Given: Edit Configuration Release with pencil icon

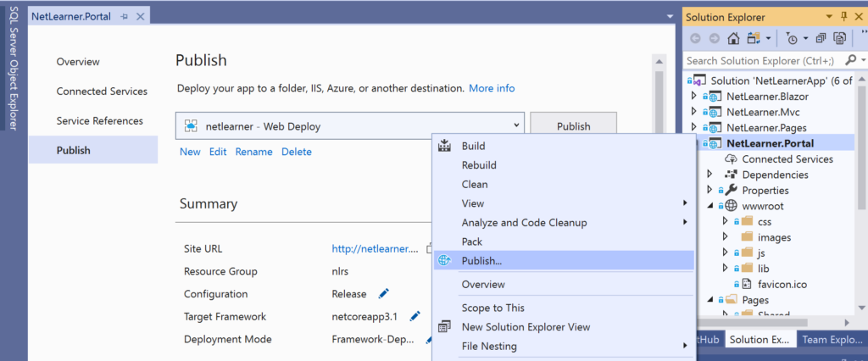Looking at the screenshot, I should point(384,293).
